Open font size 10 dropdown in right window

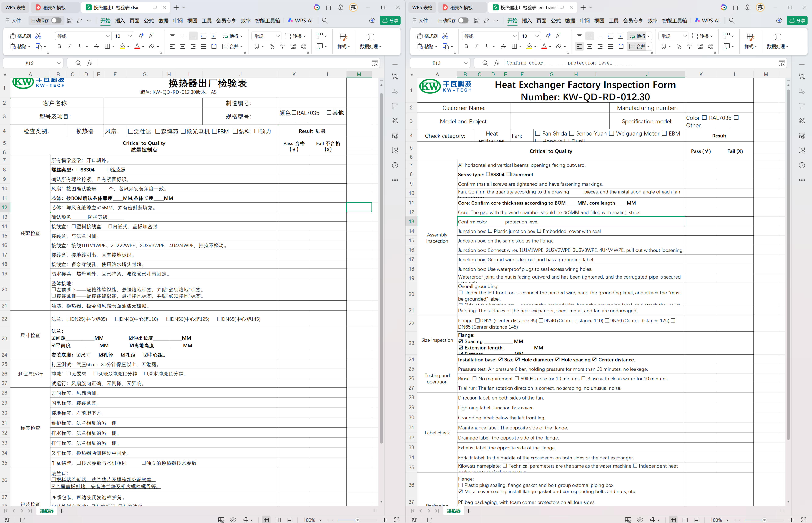click(537, 36)
